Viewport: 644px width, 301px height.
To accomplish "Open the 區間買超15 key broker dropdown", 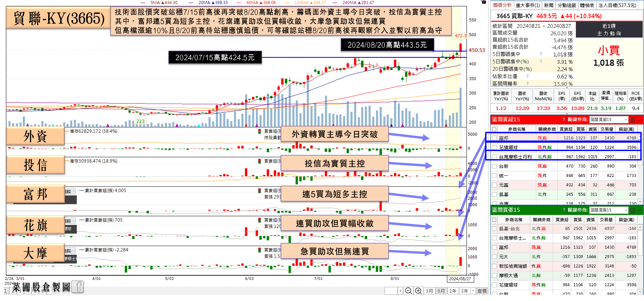I will click(609, 120).
